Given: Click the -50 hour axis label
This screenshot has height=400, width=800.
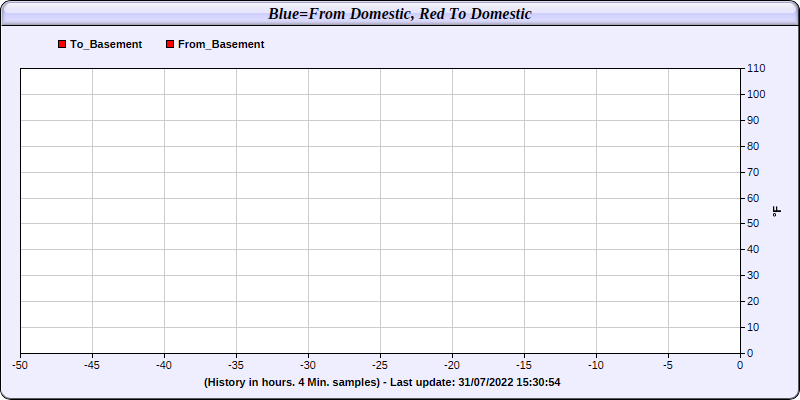Looking at the screenshot, I should point(20,365).
